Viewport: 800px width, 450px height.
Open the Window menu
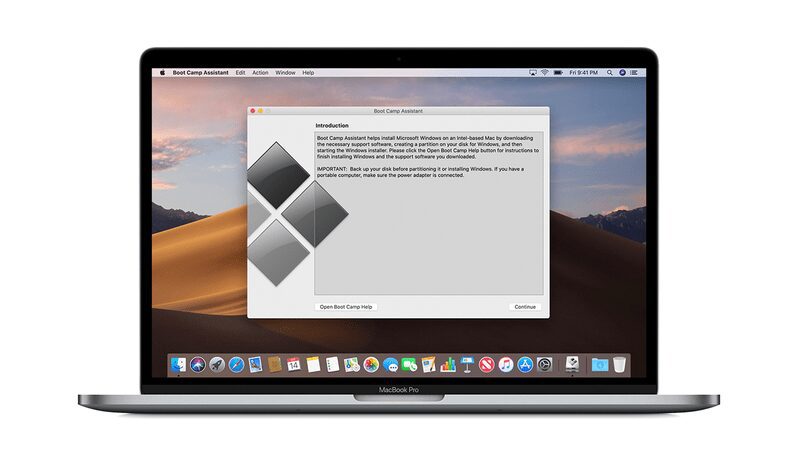click(x=285, y=73)
